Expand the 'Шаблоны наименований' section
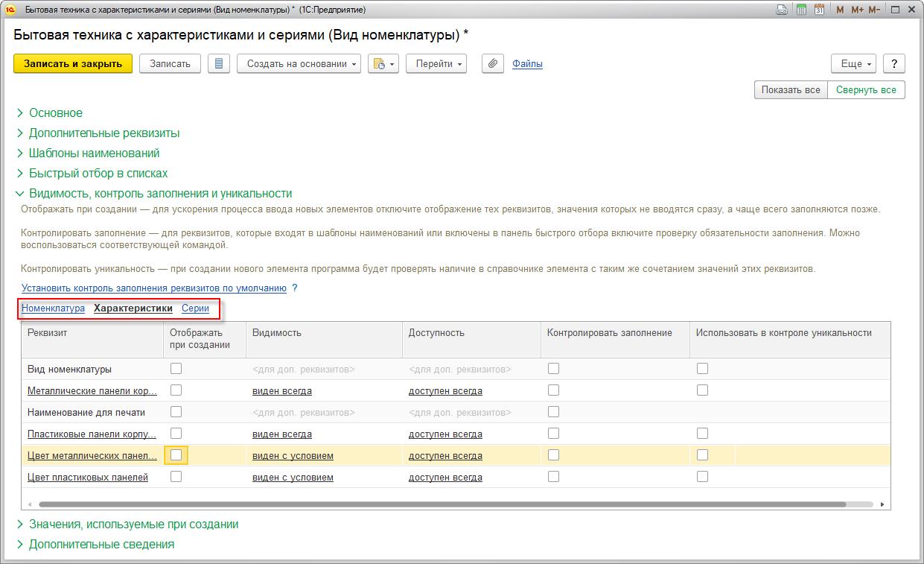 (x=95, y=153)
